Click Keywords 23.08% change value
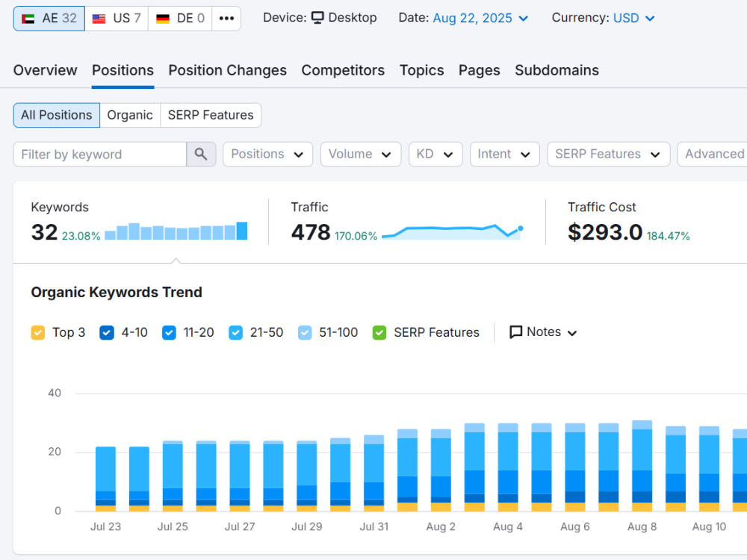The width and height of the screenshot is (747, 560). [81, 236]
